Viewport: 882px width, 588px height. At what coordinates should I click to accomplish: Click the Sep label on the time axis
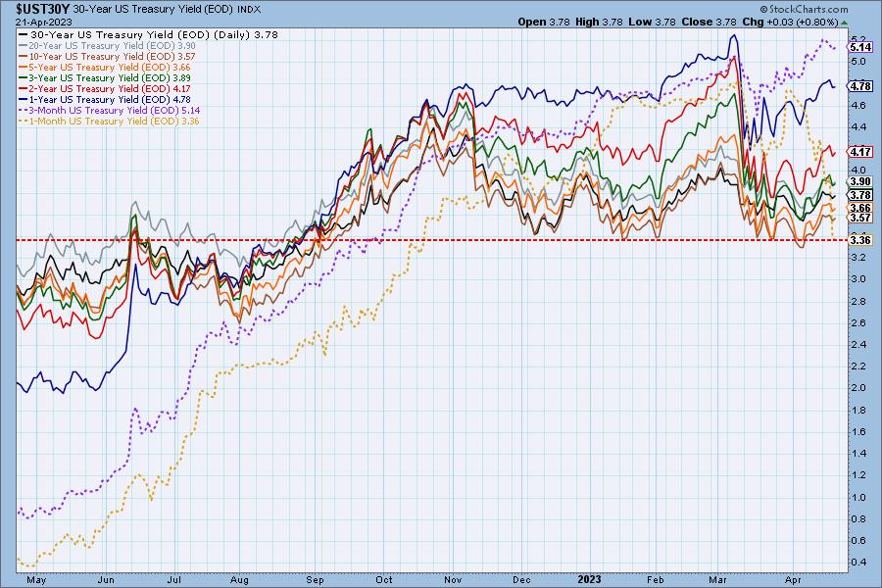pos(315,580)
